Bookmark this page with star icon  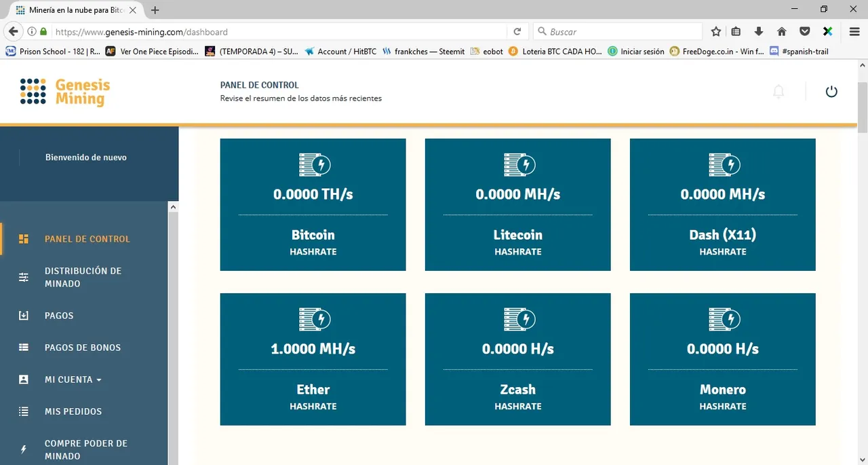pos(716,31)
